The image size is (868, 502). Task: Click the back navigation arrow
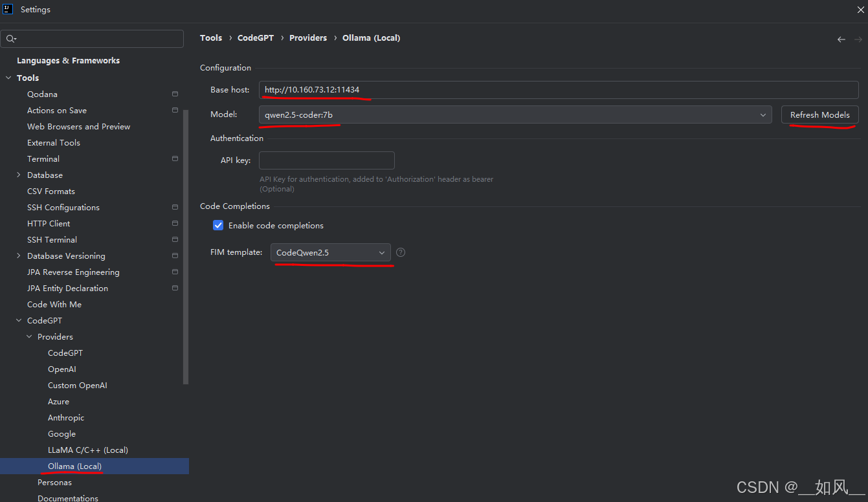click(x=841, y=39)
